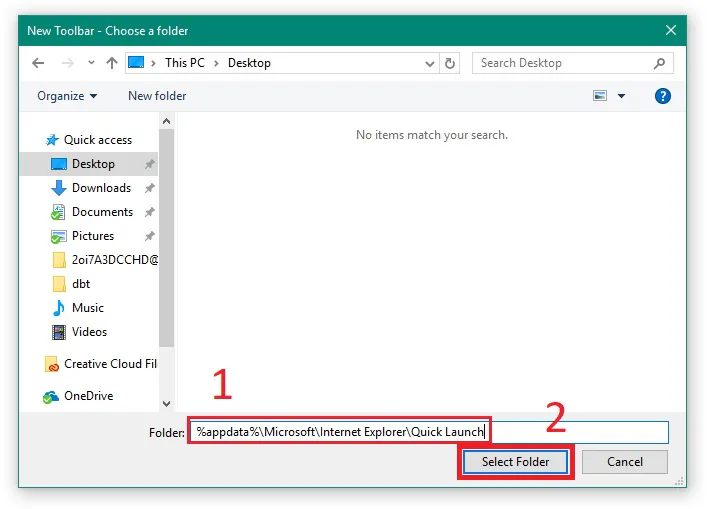
Task: Click the Music note icon
Action: pos(58,308)
